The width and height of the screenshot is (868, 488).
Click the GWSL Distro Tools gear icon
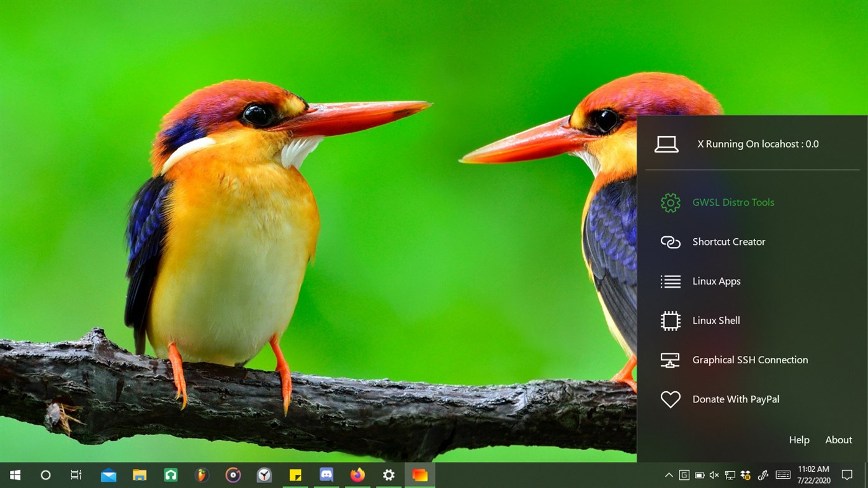[670, 202]
